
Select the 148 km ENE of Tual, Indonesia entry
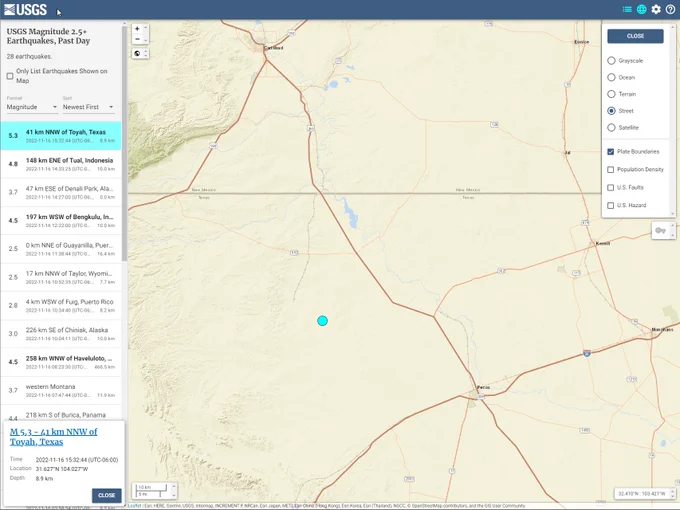[61, 164]
